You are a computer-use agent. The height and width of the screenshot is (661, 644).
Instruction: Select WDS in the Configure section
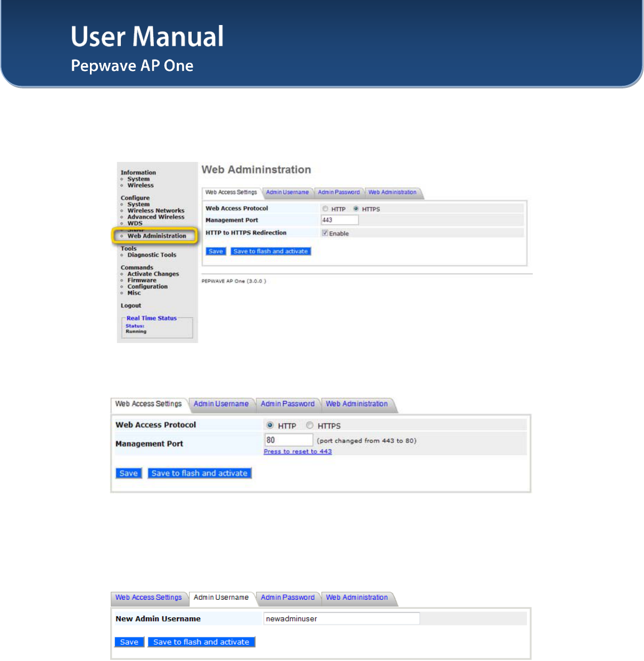click(x=135, y=223)
